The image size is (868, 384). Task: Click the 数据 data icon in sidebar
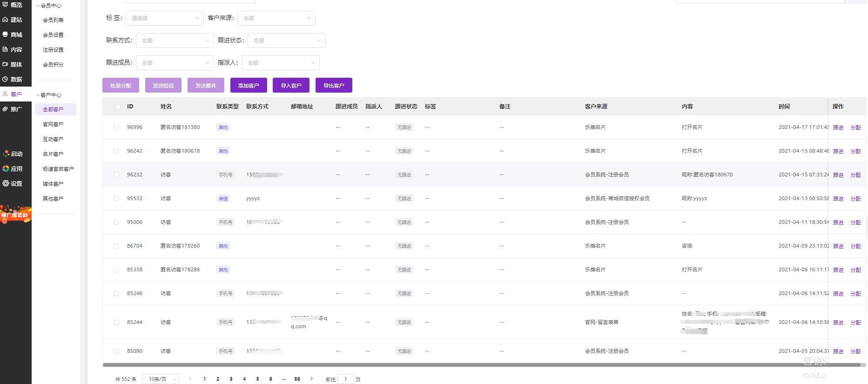pyautogui.click(x=5, y=79)
